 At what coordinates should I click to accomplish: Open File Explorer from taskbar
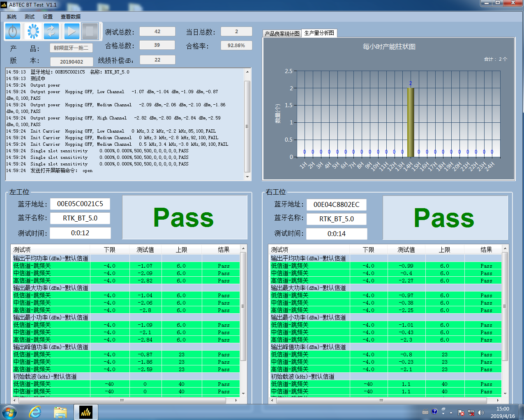pyautogui.click(x=60, y=412)
